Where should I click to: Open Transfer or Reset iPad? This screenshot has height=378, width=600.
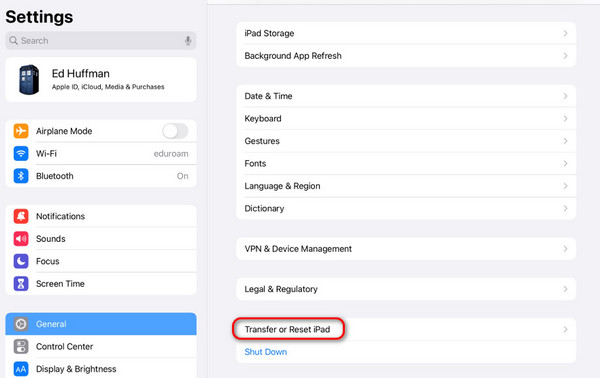406,329
